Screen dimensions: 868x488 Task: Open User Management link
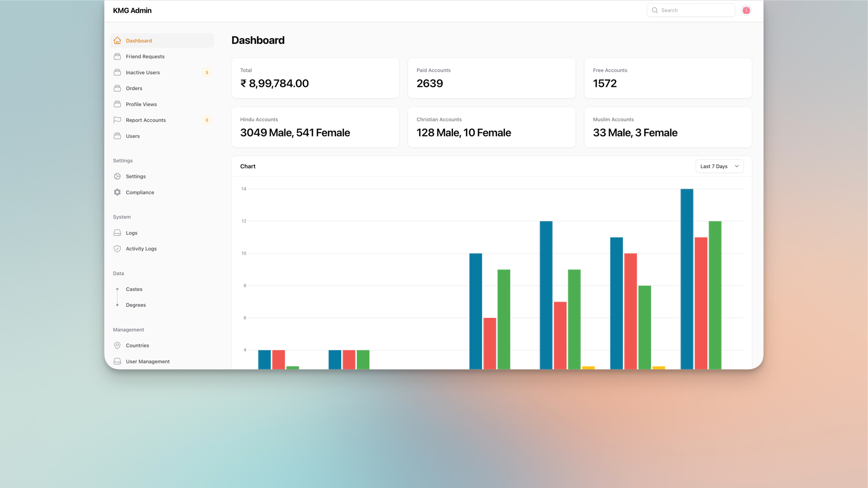(147, 362)
